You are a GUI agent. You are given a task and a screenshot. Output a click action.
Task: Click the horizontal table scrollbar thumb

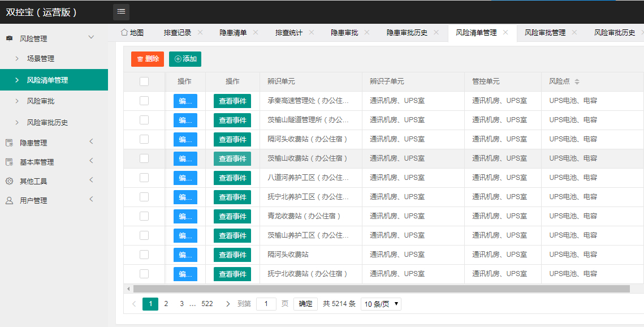[381, 289]
